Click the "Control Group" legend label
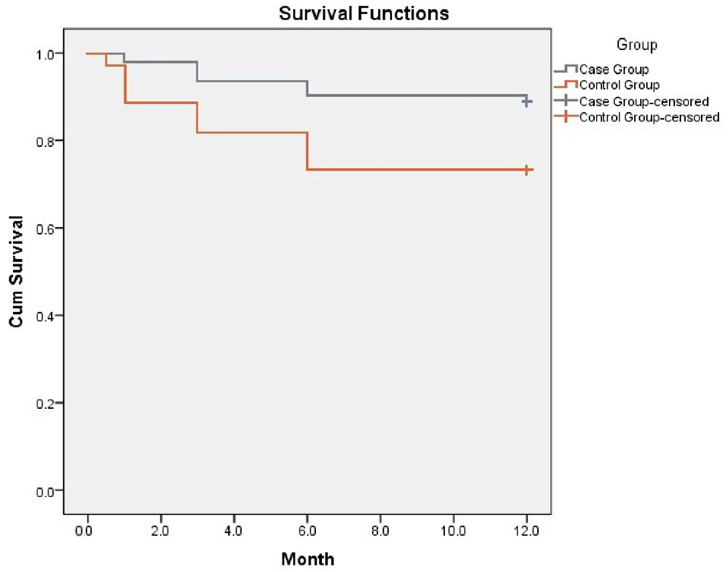The width and height of the screenshot is (728, 572). pos(619,85)
